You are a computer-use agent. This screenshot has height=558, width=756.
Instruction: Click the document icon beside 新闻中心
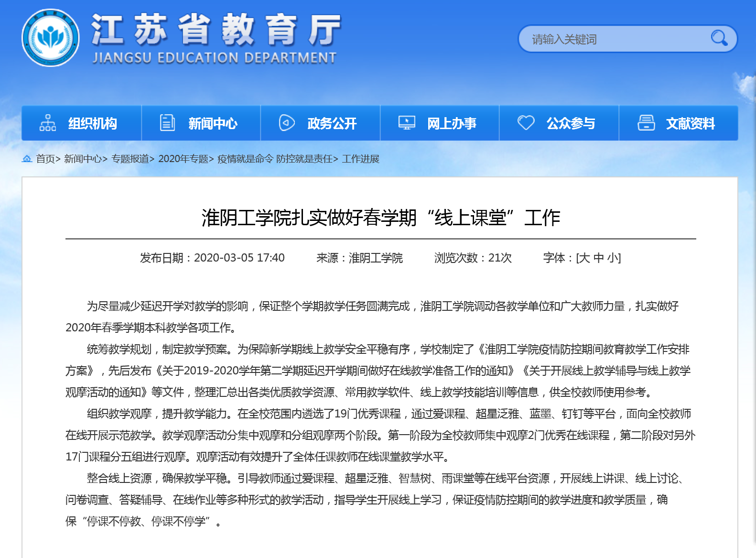(167, 123)
